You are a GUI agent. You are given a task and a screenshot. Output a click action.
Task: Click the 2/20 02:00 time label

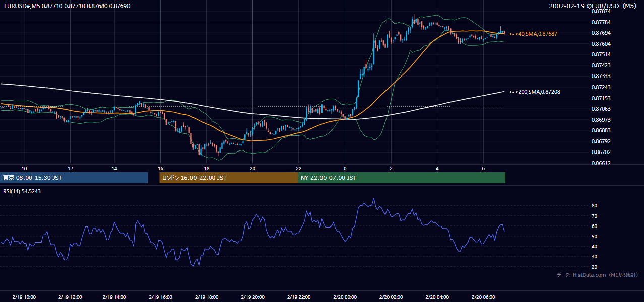[391, 297]
